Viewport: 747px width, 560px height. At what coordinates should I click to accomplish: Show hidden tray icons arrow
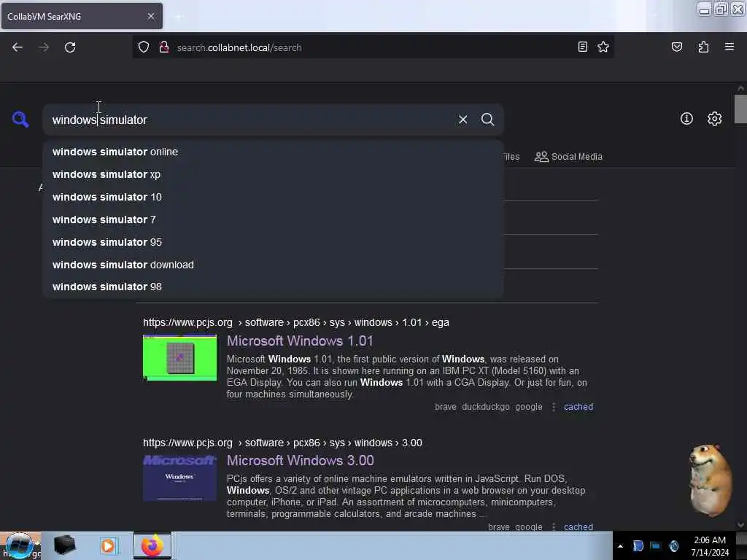[620, 546]
